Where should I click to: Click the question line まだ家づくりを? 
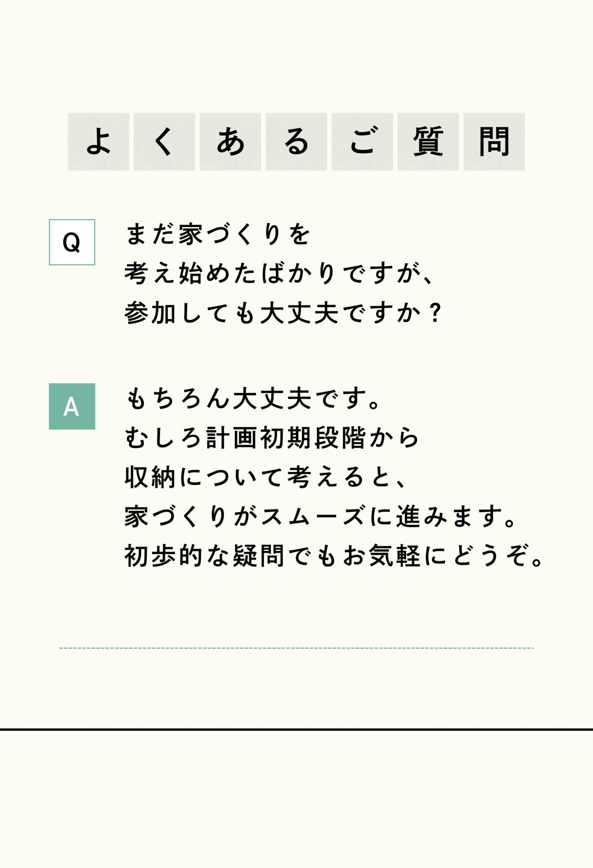218,234
